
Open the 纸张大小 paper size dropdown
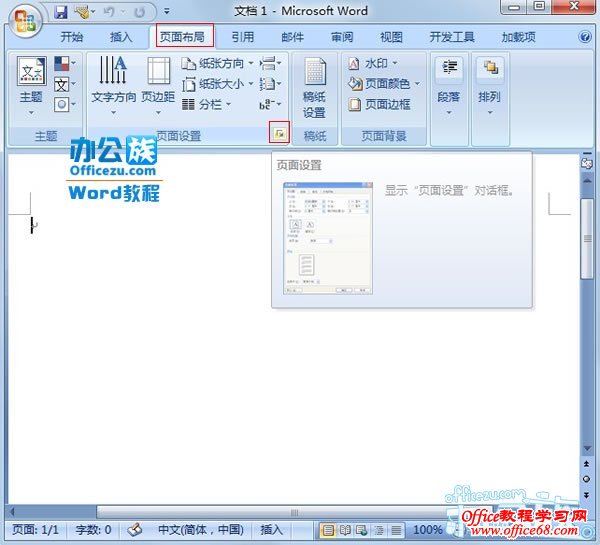click(x=218, y=84)
